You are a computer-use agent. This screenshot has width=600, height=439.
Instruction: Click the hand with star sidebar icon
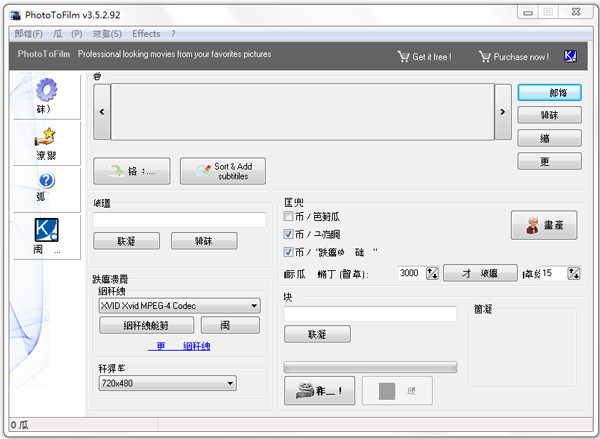[45, 137]
